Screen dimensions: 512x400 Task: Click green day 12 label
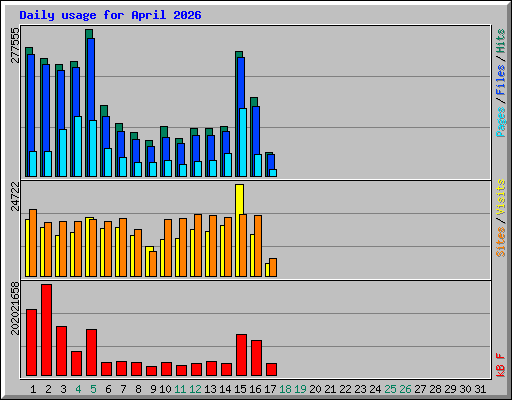[195, 389]
